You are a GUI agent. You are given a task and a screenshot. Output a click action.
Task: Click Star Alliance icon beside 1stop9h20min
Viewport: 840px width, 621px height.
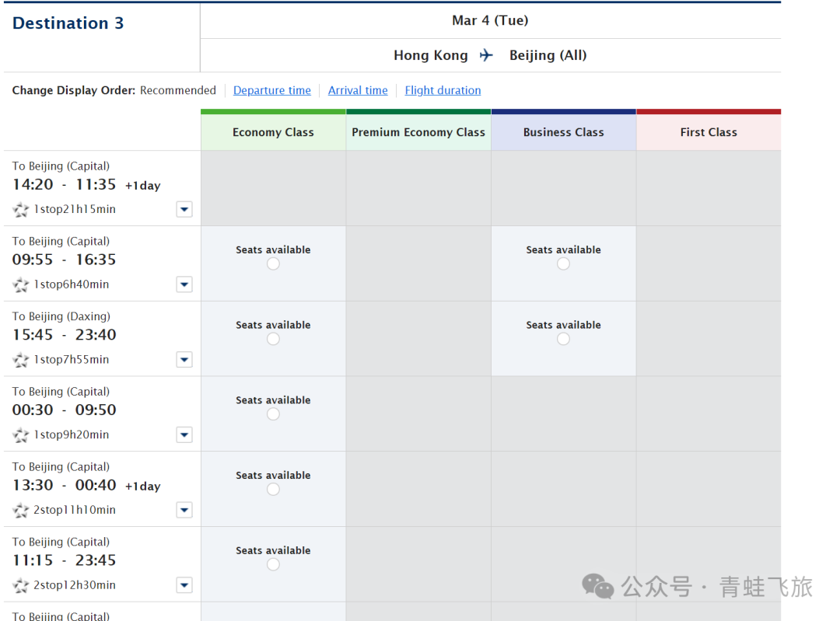(x=21, y=435)
